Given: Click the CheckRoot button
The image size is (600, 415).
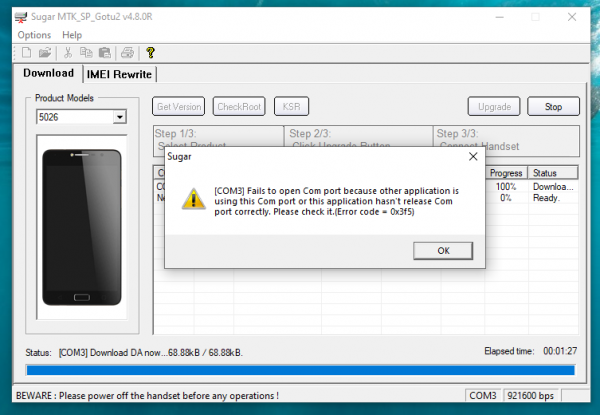Looking at the screenshot, I should pos(239,106).
